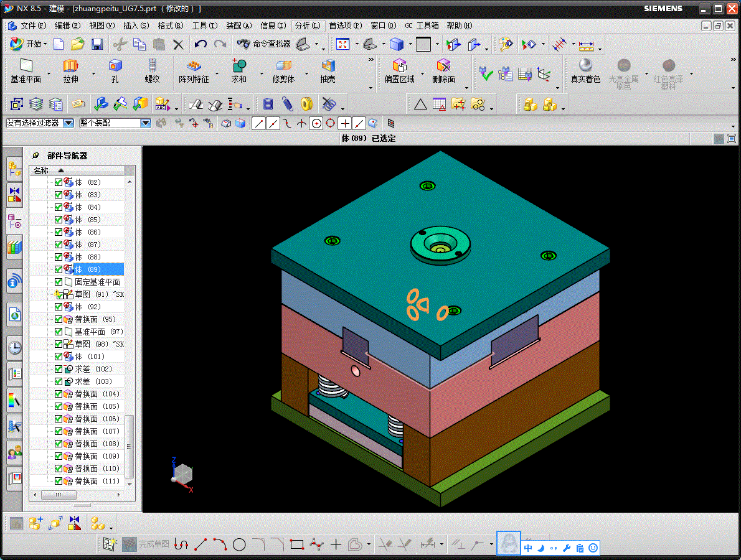Click the part navigator scroll down arrow
The height and width of the screenshot is (560, 741).
(x=130, y=484)
